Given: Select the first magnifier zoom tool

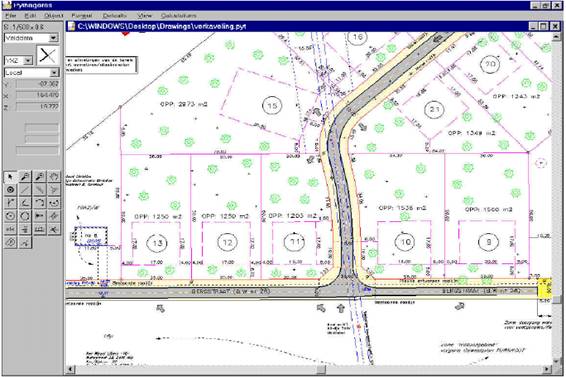Looking at the screenshot, I should tap(25, 177).
